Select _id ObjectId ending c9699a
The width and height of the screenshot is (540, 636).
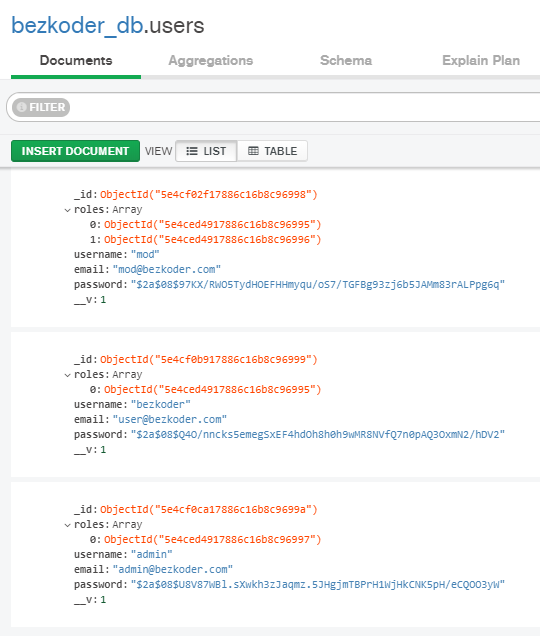pos(209,510)
